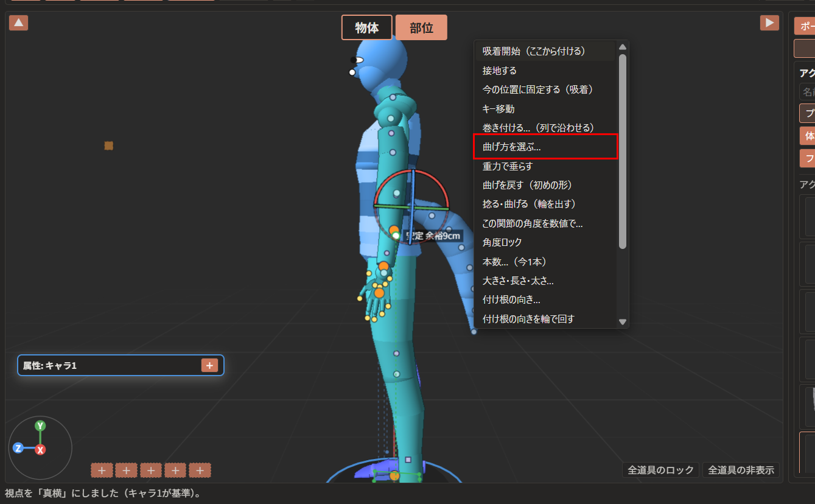Click the context menu scrollbar down arrow

[622, 321]
